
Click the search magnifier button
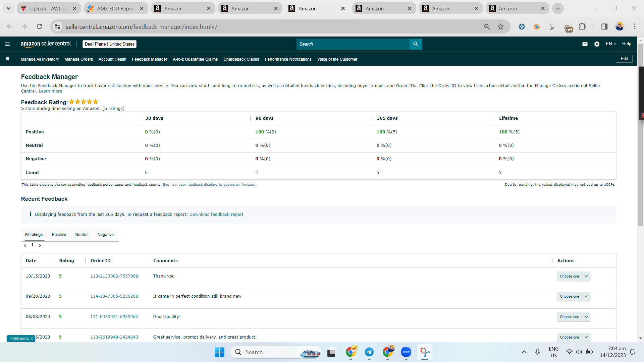[416, 44]
